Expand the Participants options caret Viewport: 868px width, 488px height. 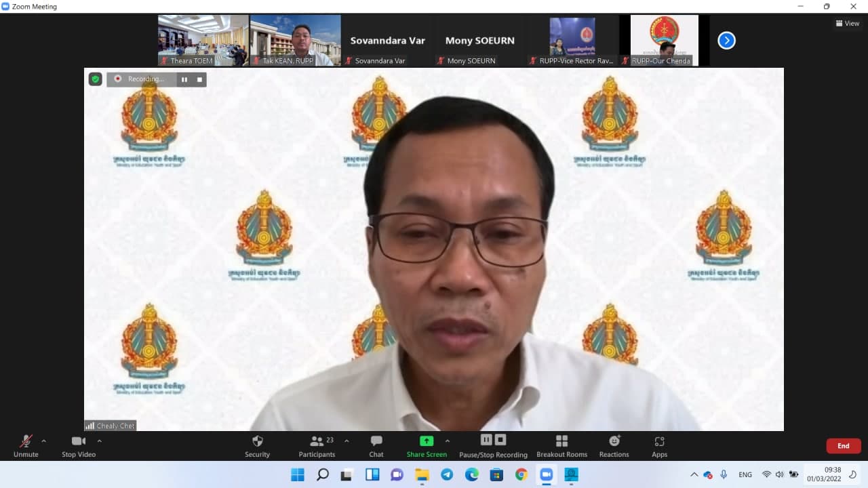[347, 441]
